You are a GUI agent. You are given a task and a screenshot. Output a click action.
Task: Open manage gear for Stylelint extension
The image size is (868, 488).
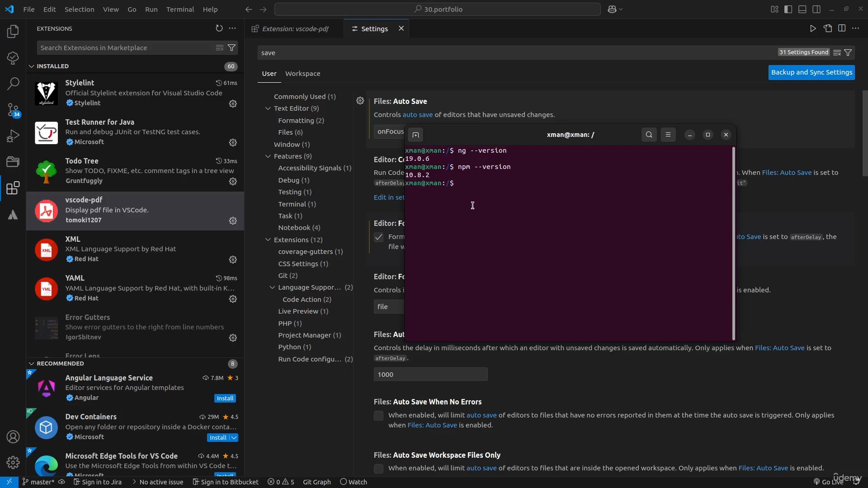tap(233, 103)
